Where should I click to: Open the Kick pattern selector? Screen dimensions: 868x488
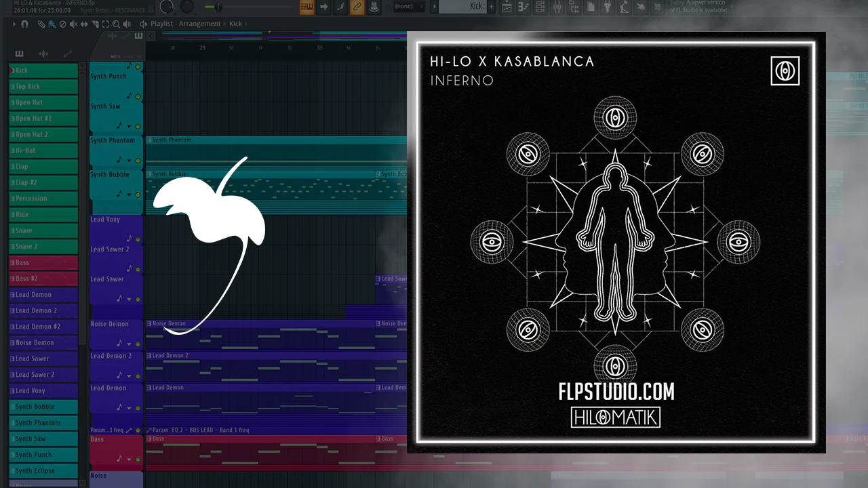462,7
